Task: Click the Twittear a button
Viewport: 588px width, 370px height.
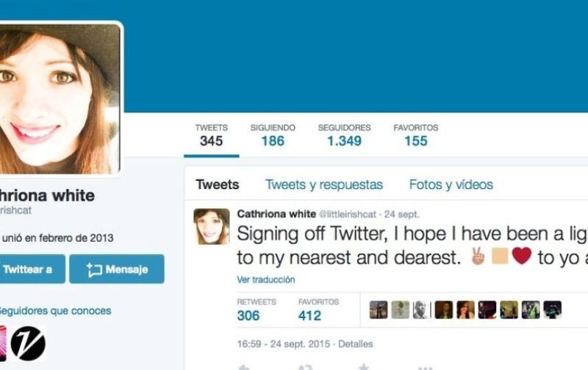Action: (x=32, y=269)
